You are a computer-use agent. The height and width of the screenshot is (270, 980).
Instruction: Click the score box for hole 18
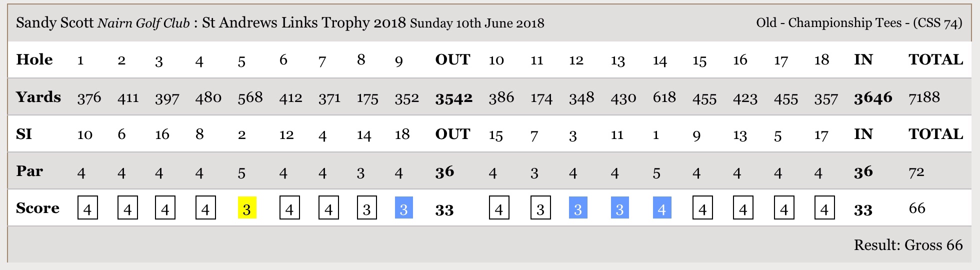coord(824,208)
